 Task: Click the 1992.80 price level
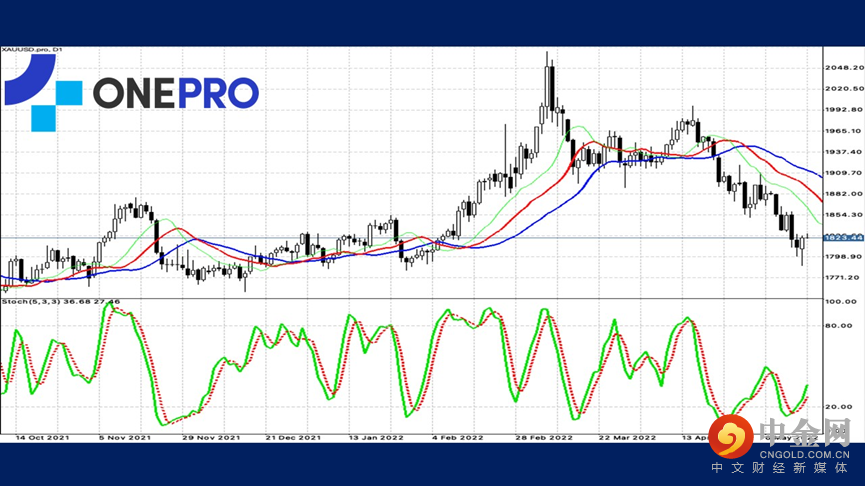pos(844,109)
